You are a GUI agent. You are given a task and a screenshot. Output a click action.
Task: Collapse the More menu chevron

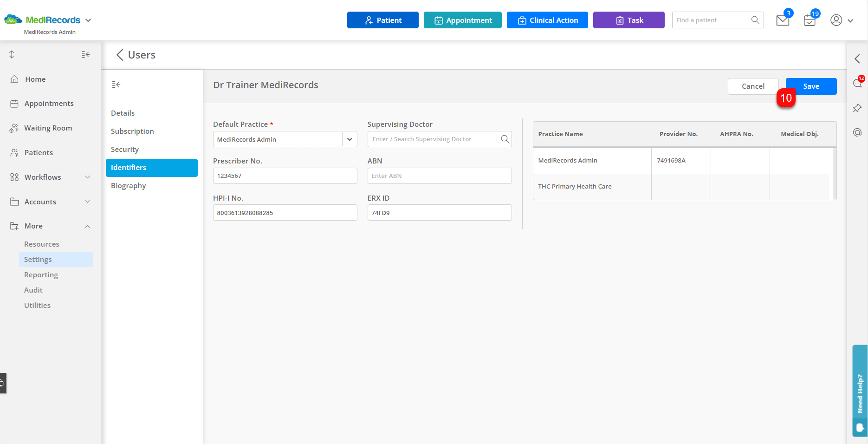click(x=87, y=226)
